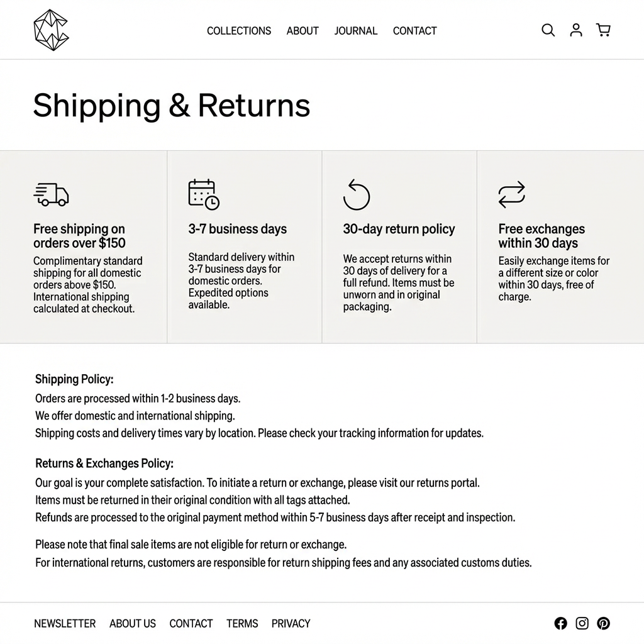The image size is (644, 644).
Task: Click the Shipping & Returns page heading
Action: coord(172,105)
